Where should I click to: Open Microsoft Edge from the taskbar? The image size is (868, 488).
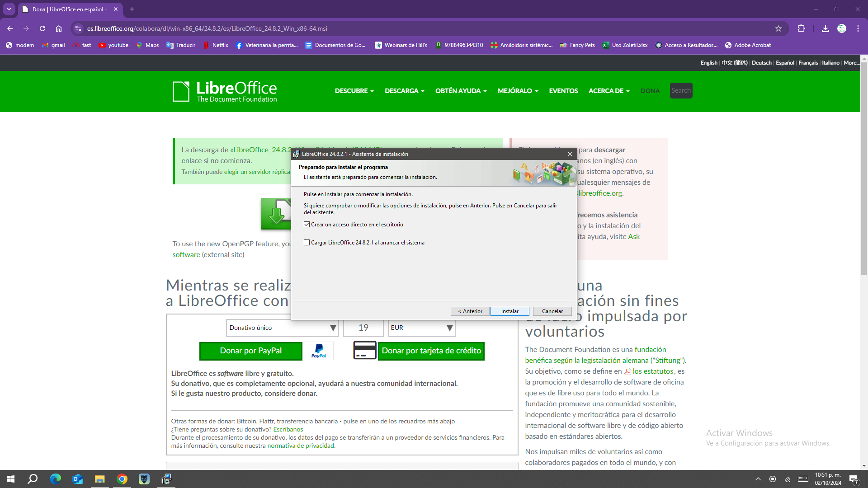[55, 479]
